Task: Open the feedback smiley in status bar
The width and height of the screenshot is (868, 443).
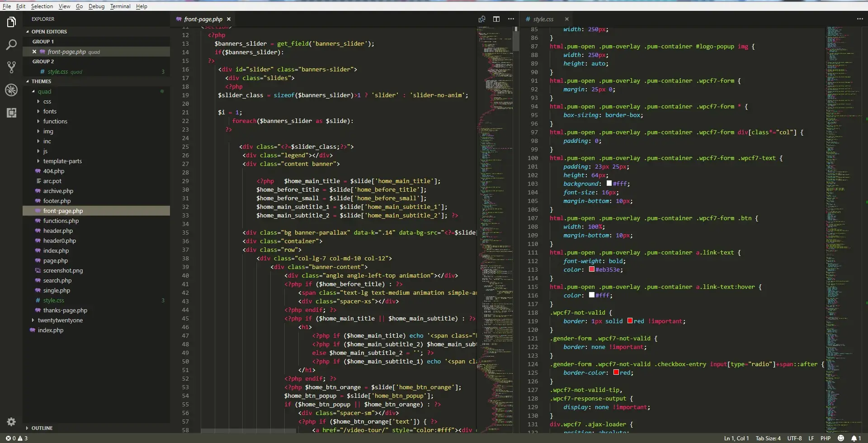Action: pos(841,438)
